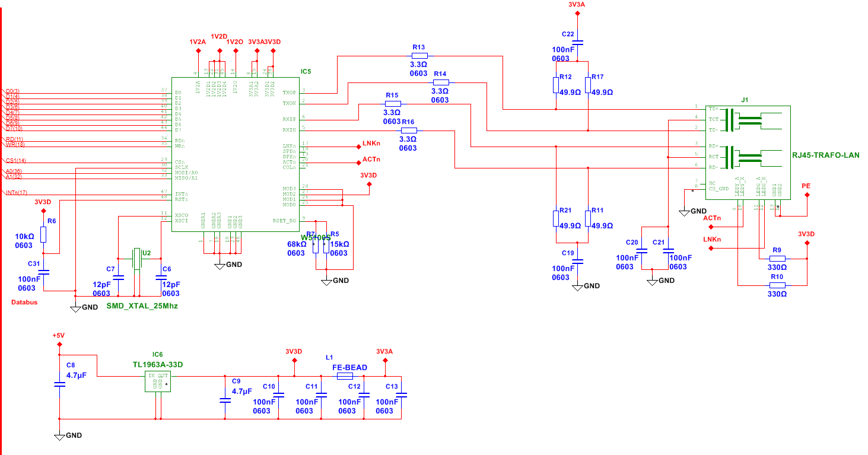Select the RJ45-TRAFO-LAN part name
Image resolution: width=868 pixels, height=455 pixels.
pyautogui.click(x=825, y=155)
